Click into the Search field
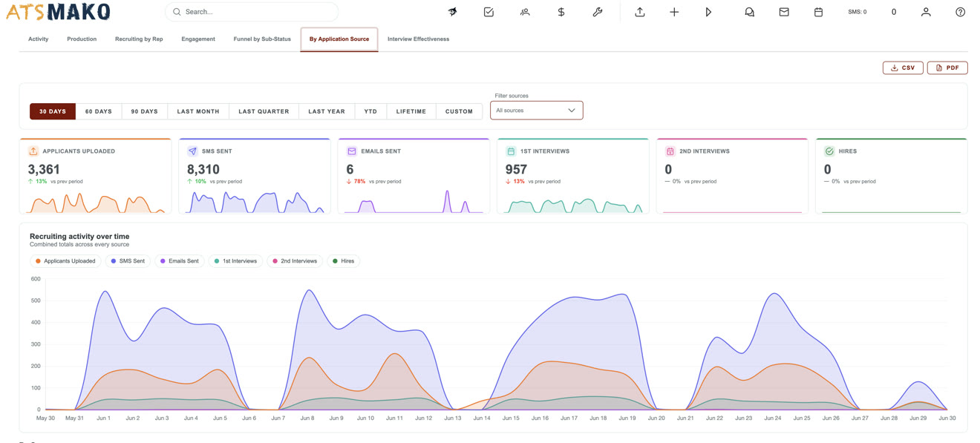Viewport: 980px width, 443px height. [x=252, y=12]
